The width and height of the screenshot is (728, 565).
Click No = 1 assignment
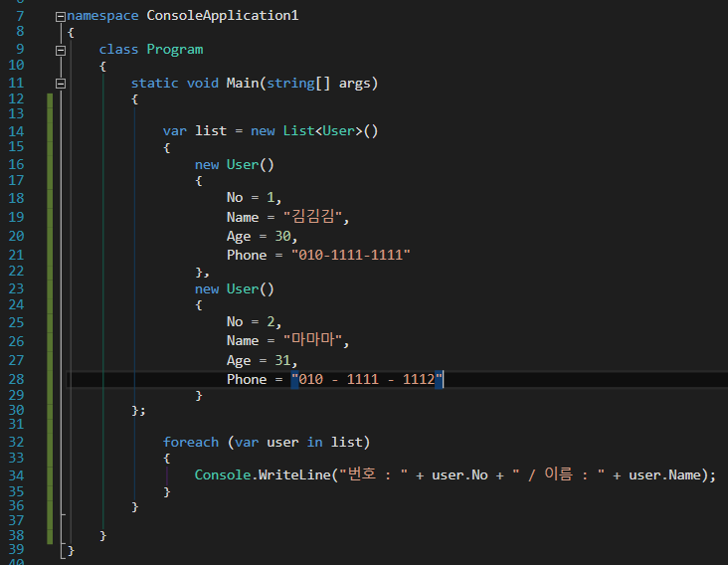point(251,198)
